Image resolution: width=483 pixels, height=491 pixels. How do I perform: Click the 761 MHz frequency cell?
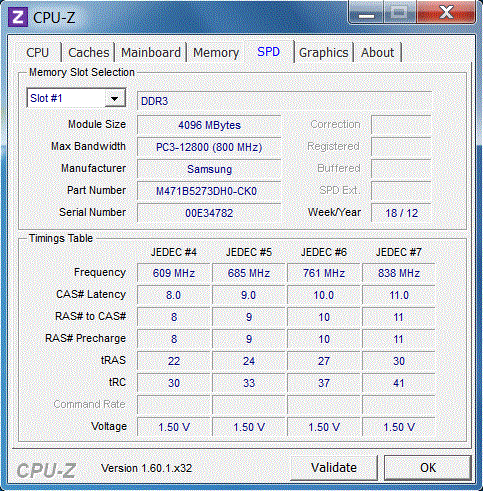(324, 273)
